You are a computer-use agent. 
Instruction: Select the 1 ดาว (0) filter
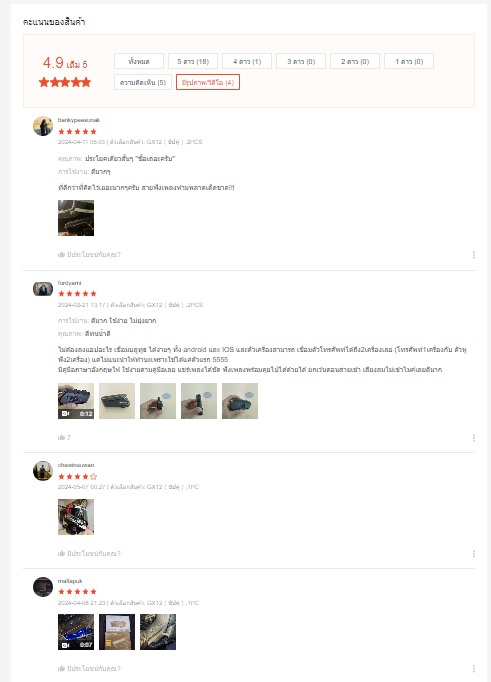pos(409,61)
